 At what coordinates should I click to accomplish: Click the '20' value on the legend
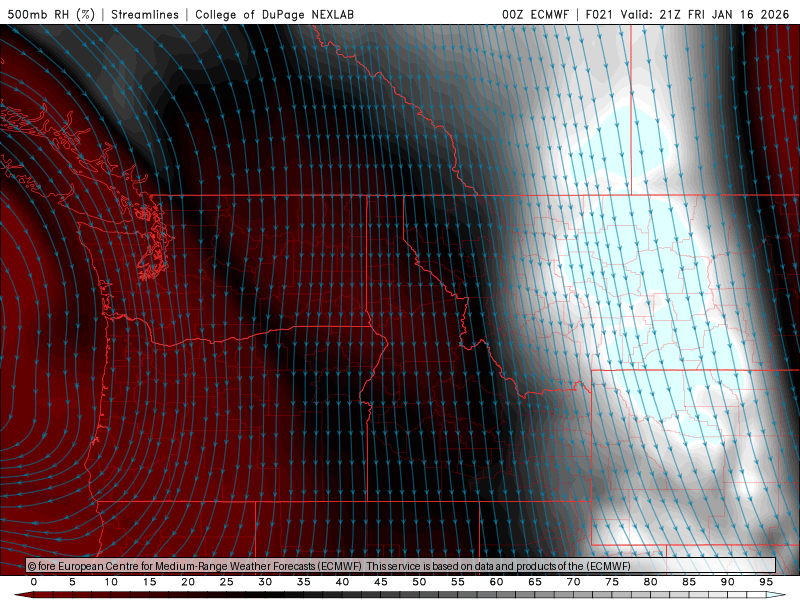[188, 582]
